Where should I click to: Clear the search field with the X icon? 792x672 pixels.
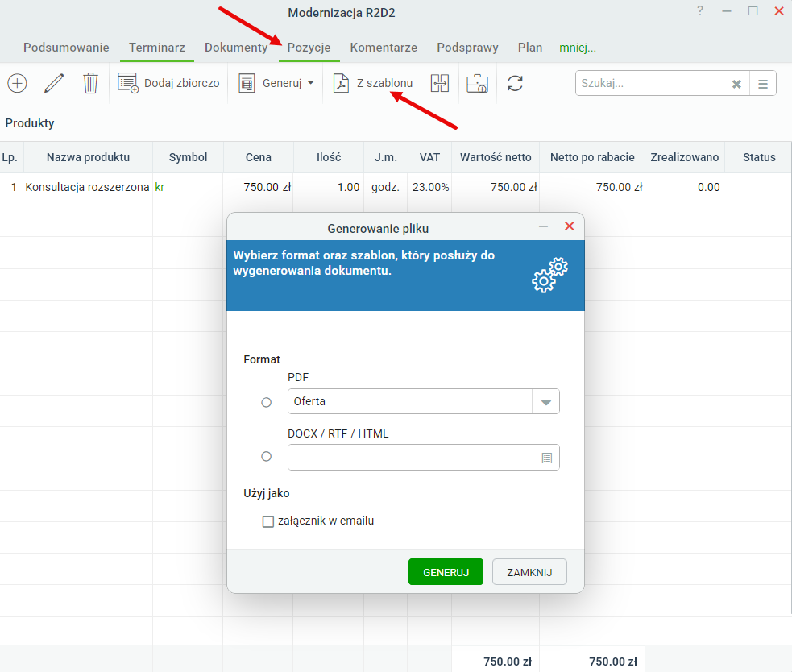[x=736, y=84]
